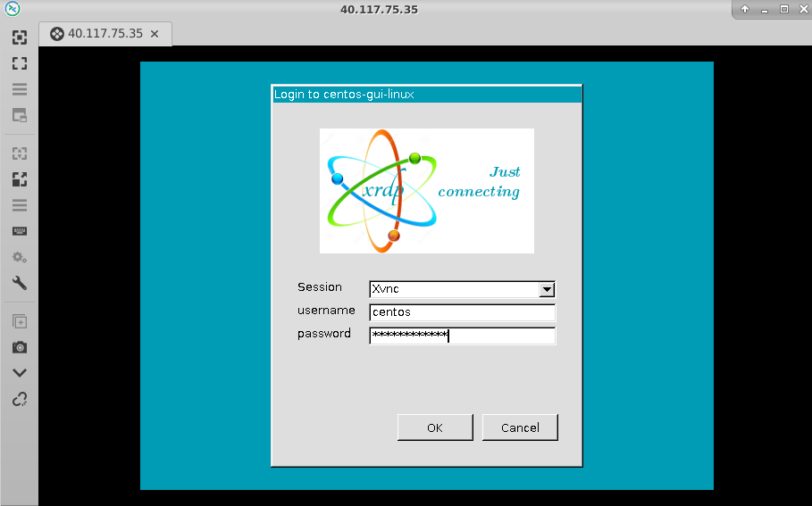Open scaling options menu icon below scaled mode

20,205
